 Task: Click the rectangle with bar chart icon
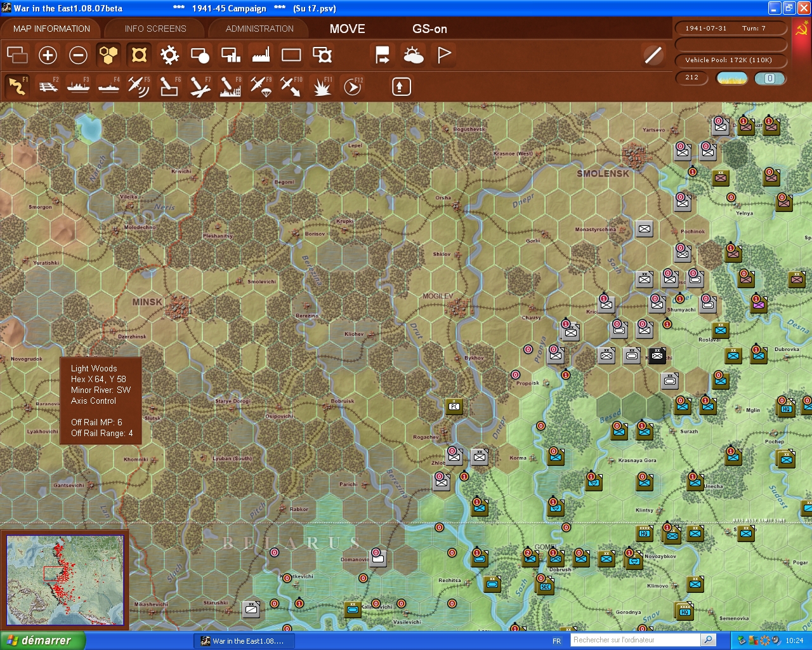[x=230, y=55]
